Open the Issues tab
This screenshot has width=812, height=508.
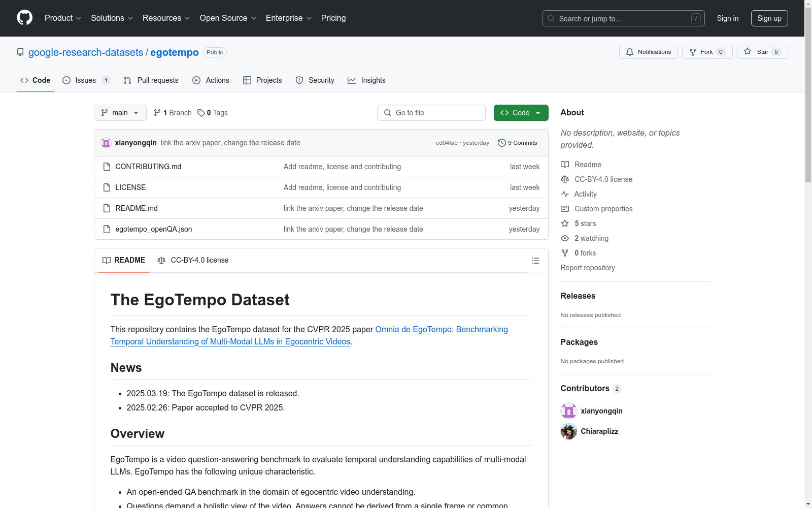86,80
